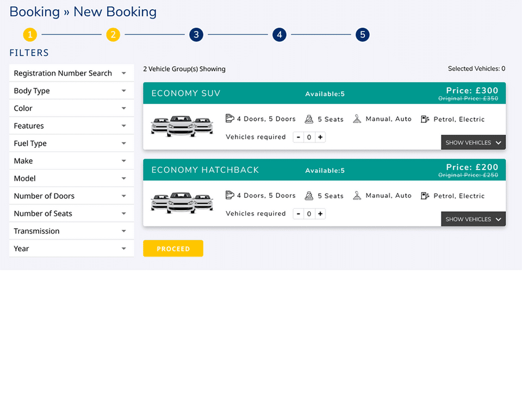
Task: Click the gear-stick transmission icon in Economy SUV
Action: click(x=357, y=118)
